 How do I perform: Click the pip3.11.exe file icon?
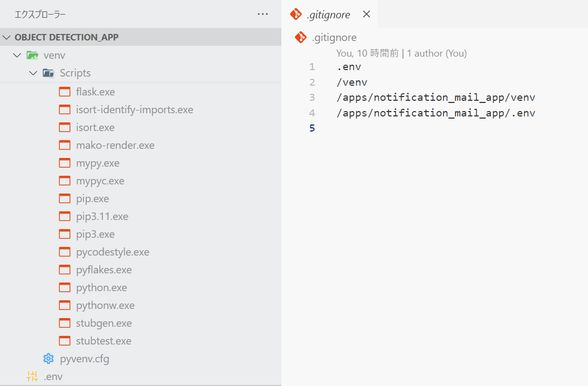coord(65,216)
